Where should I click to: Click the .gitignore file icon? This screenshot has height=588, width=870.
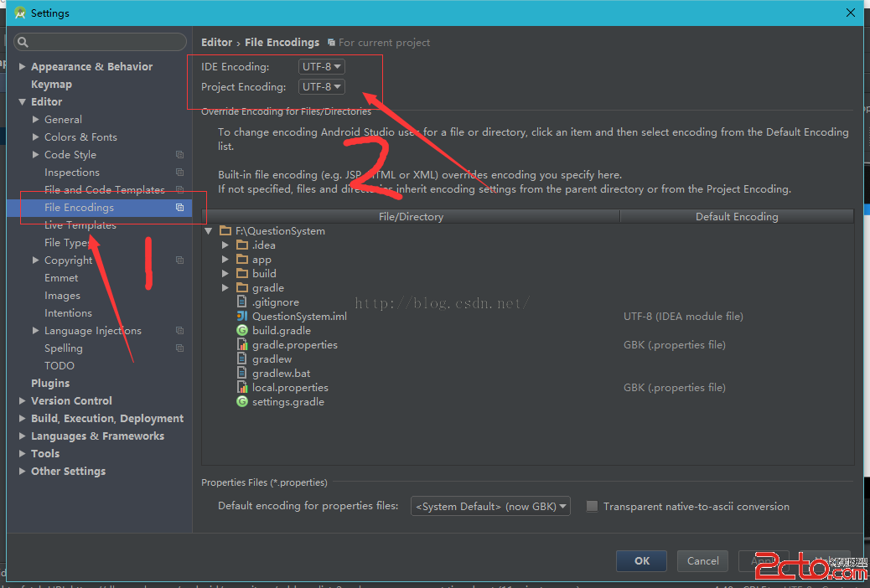[242, 302]
